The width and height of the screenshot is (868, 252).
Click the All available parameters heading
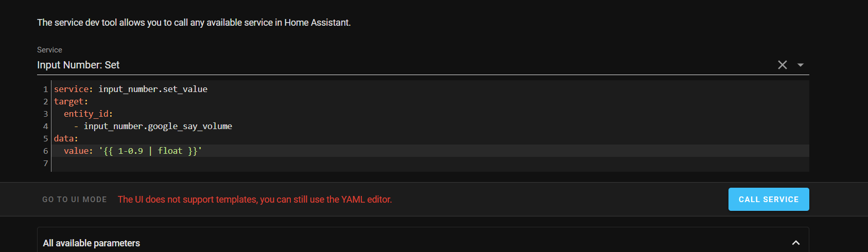(x=92, y=243)
